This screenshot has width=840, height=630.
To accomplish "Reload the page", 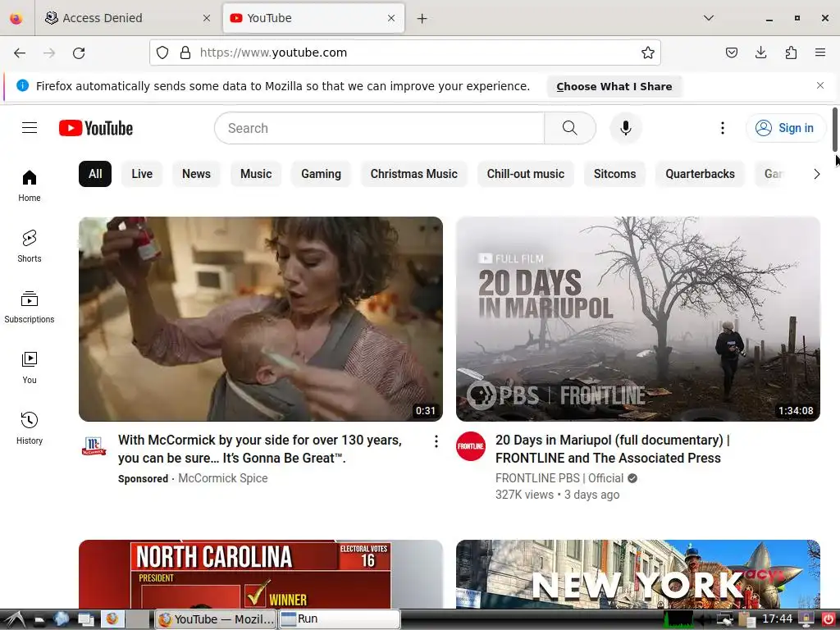I will tap(79, 52).
